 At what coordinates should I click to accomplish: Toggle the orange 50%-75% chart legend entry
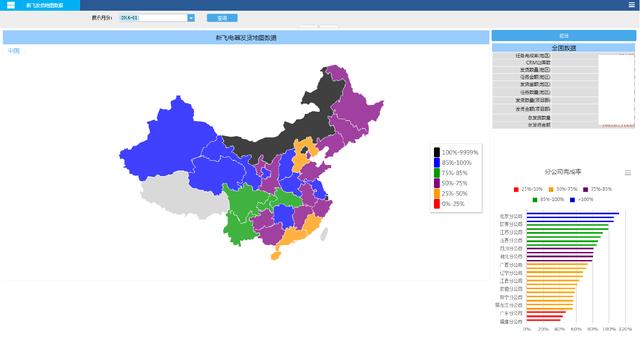563,189
